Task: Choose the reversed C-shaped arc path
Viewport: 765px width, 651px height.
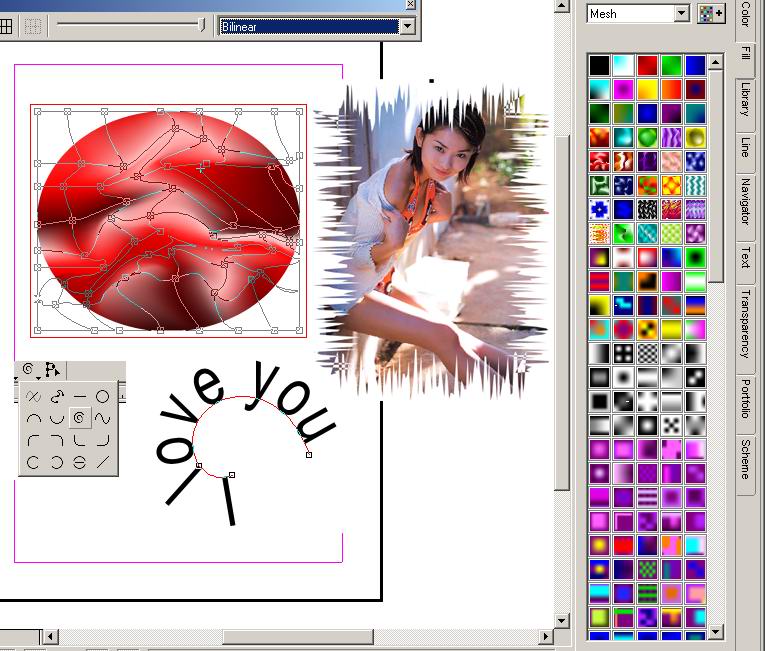Action: pyautogui.click(x=57, y=462)
